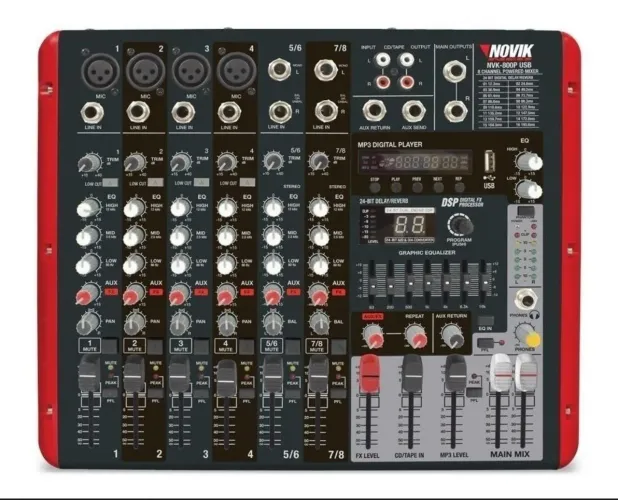Click the PLAY button on MP3 player
The height and width of the screenshot is (500, 618).
396,187
